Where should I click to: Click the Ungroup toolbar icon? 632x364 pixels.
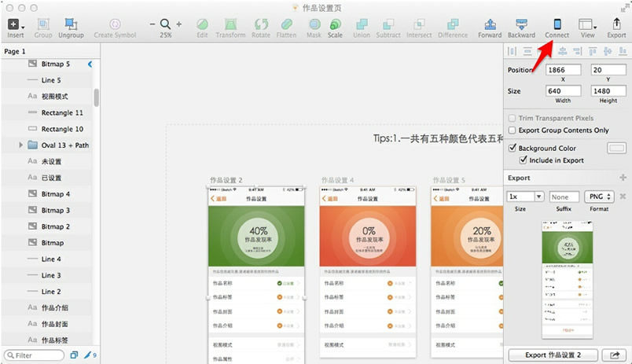[x=71, y=24]
